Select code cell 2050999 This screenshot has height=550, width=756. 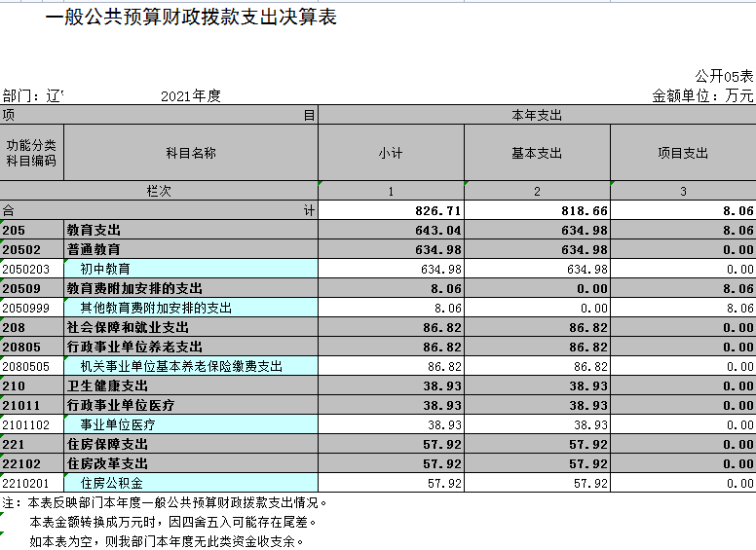pyautogui.click(x=32, y=308)
